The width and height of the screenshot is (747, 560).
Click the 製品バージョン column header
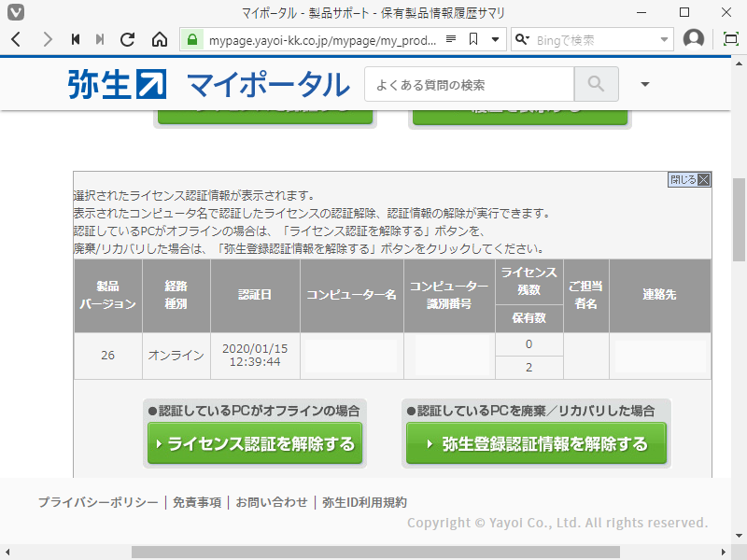tap(107, 295)
